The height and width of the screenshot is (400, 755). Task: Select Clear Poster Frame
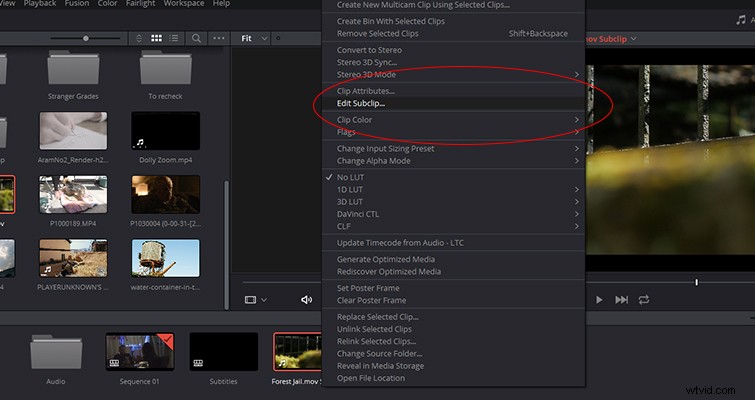pos(454,300)
